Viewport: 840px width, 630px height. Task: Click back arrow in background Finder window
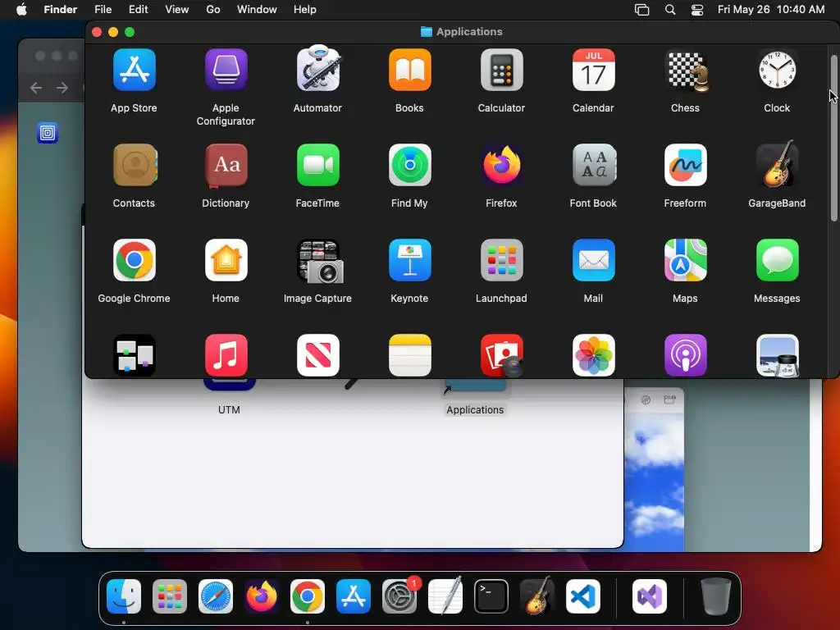click(x=36, y=87)
